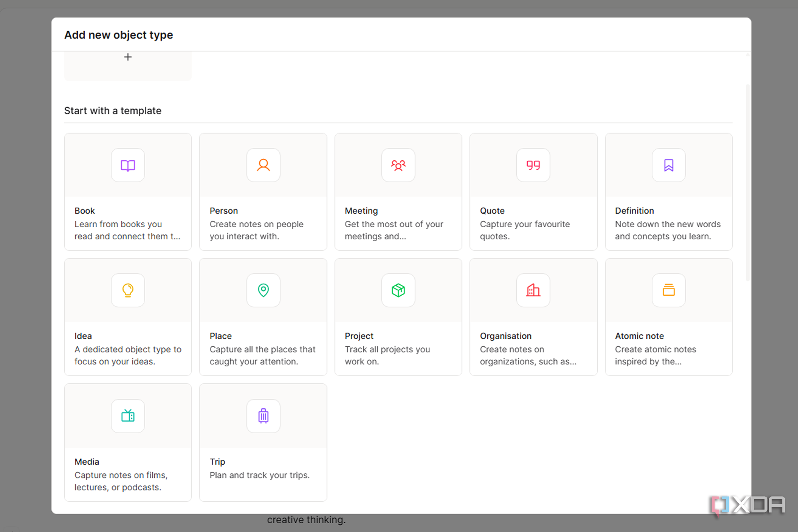
Task: Click the Definition template title
Action: [x=634, y=211]
